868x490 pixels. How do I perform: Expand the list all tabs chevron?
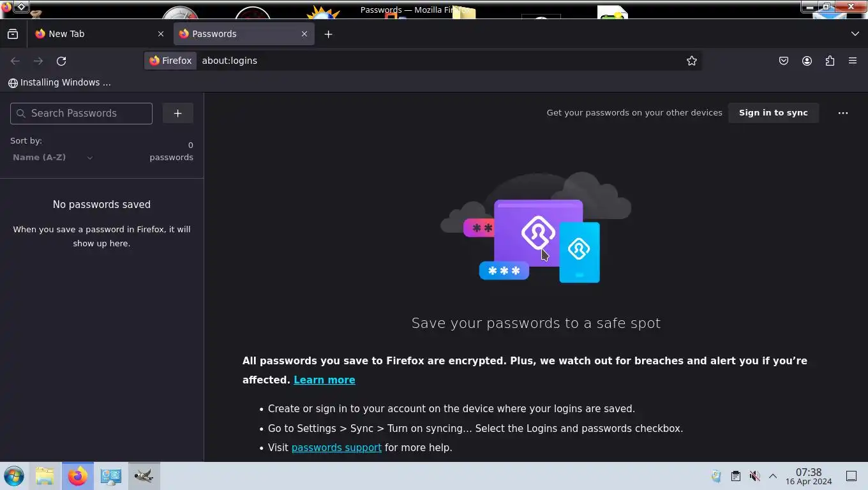coord(855,34)
